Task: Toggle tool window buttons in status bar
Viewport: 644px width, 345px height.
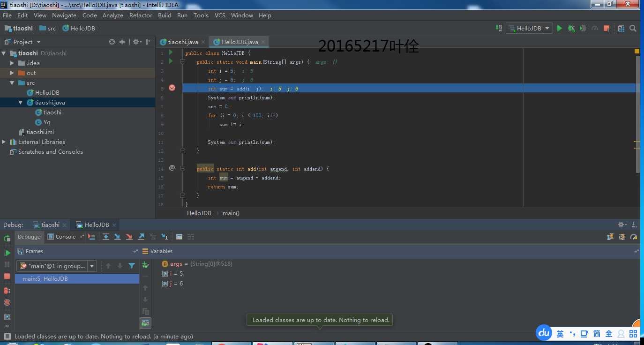Action: click(7, 336)
